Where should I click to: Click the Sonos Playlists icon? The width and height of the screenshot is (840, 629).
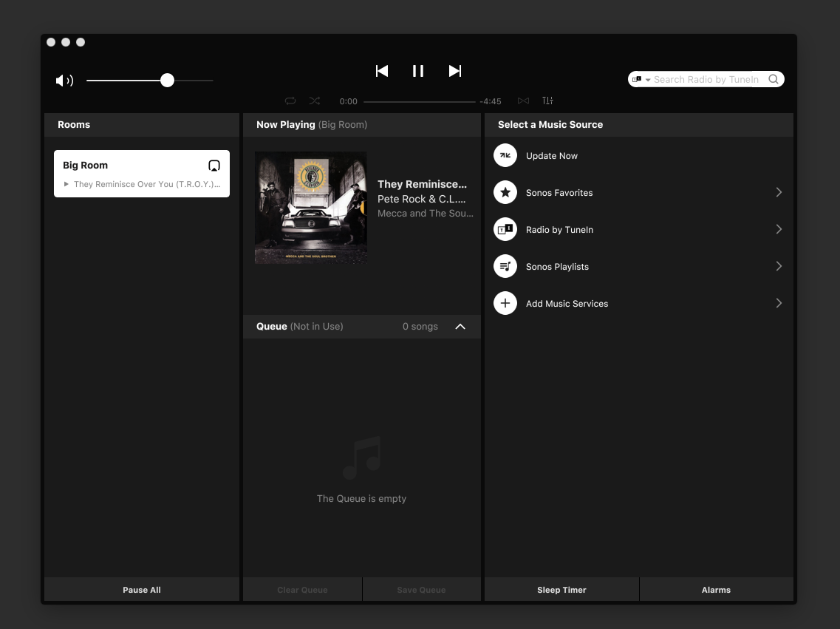[x=505, y=266]
